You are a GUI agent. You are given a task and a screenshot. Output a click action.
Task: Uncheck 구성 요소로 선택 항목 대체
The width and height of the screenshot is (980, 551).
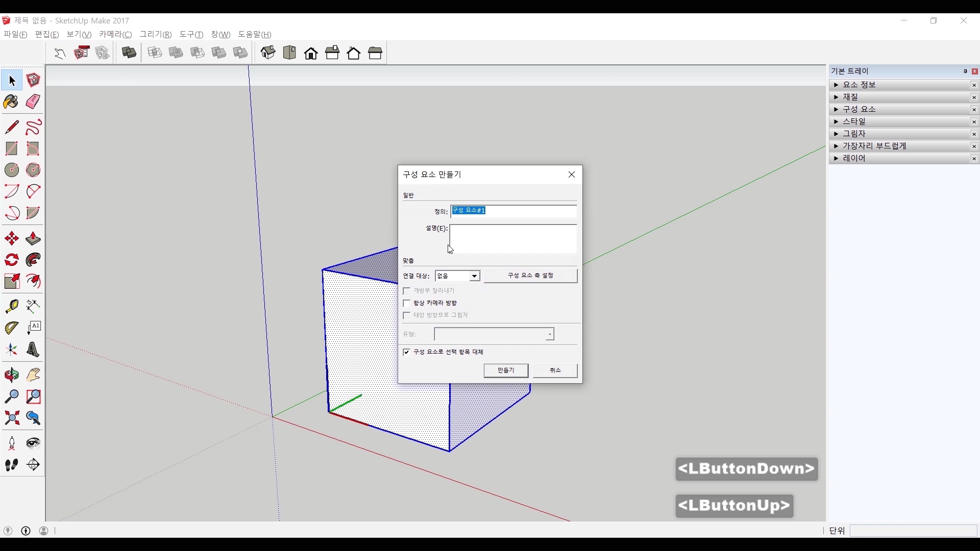[x=407, y=353]
